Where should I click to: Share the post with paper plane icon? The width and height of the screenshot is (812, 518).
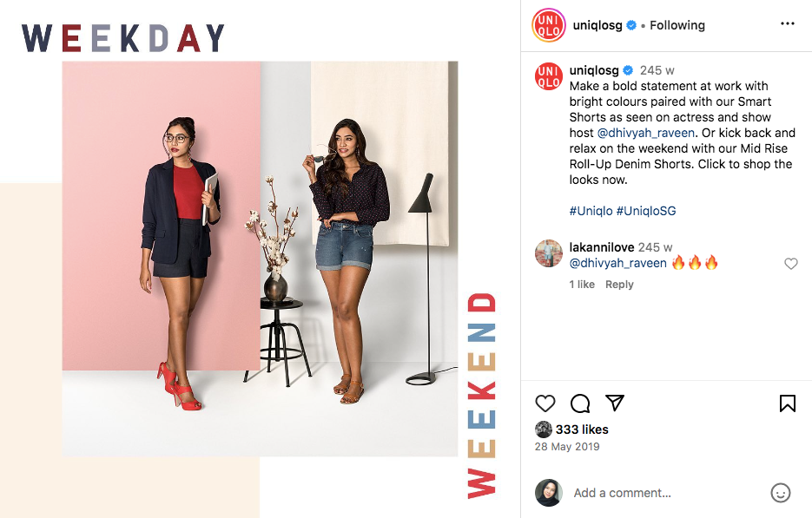point(615,403)
